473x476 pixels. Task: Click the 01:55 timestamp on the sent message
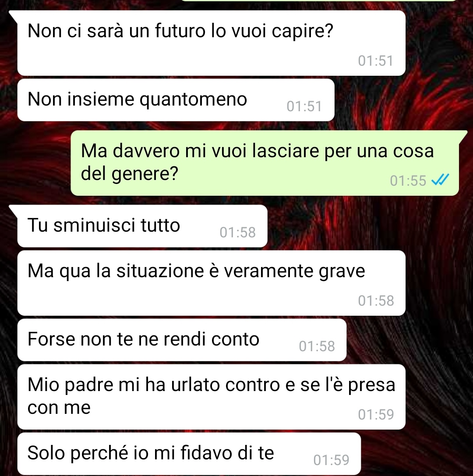pyautogui.click(x=408, y=180)
